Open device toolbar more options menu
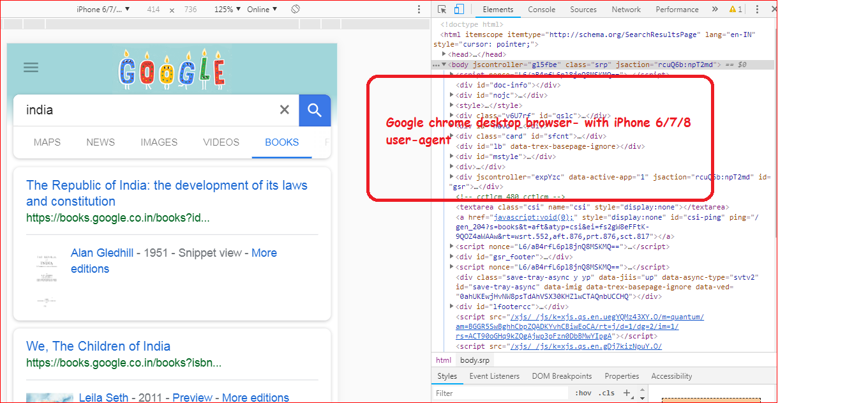Screen dimensions: 868x403 419,10
